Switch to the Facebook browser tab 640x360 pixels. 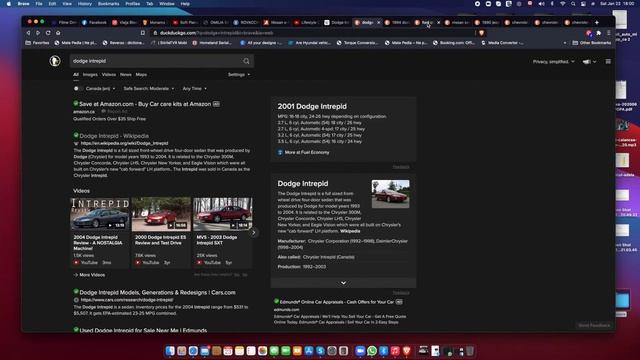coord(94,22)
